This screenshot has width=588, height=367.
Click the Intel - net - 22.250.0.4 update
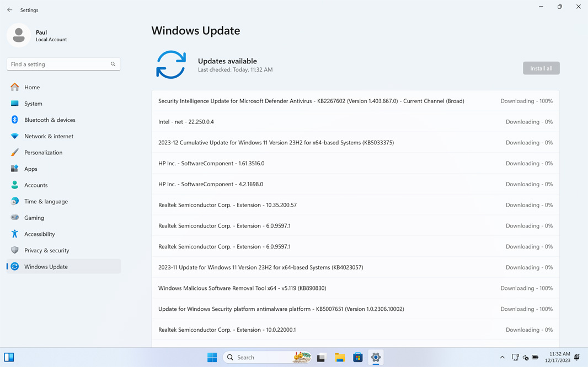[355, 122]
